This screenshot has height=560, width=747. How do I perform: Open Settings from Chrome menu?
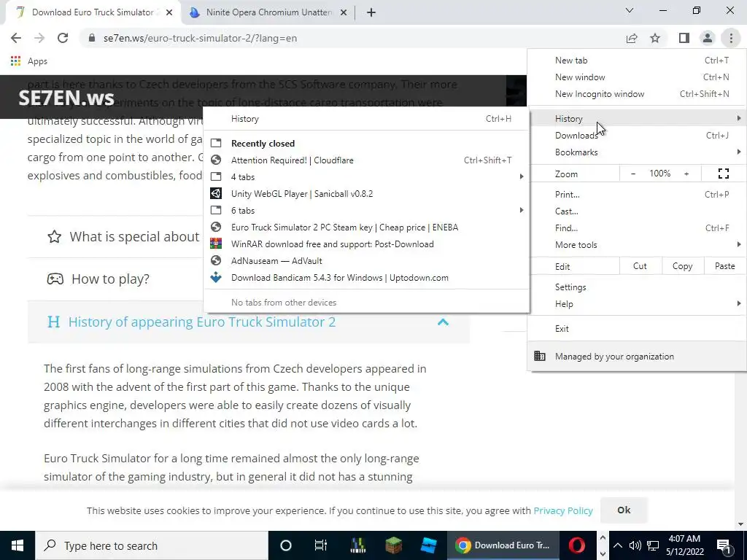[x=637, y=287]
